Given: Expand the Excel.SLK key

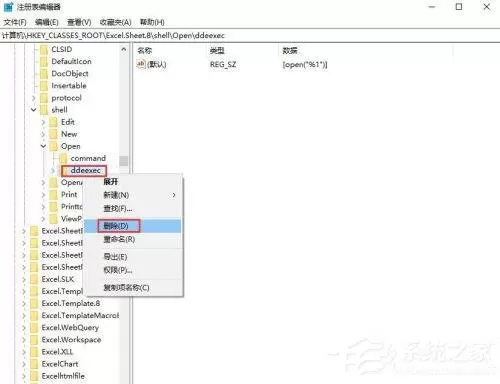Looking at the screenshot, I should tap(24, 279).
